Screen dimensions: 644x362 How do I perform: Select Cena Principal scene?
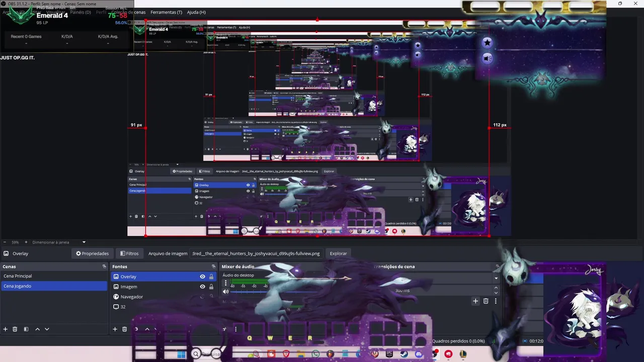(x=53, y=276)
